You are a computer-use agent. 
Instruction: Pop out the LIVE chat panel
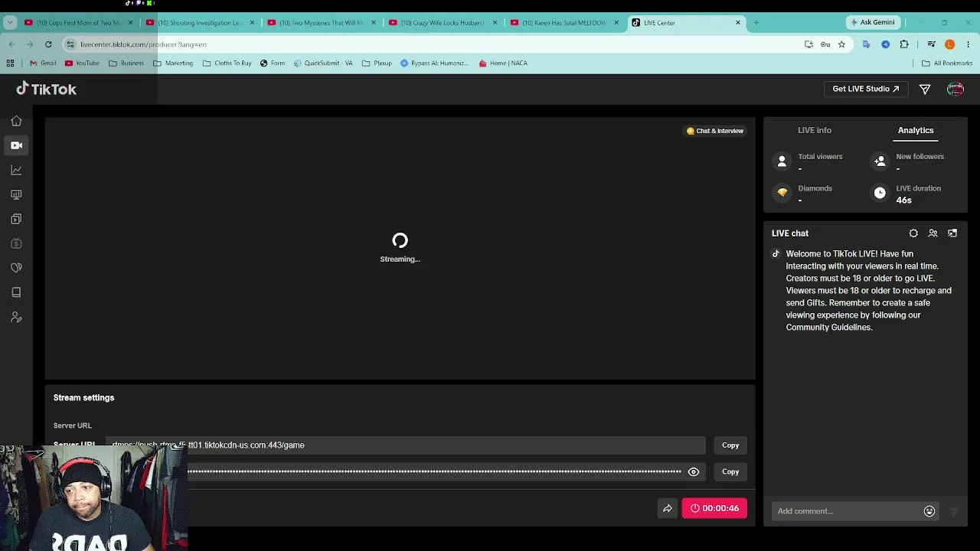coord(952,233)
